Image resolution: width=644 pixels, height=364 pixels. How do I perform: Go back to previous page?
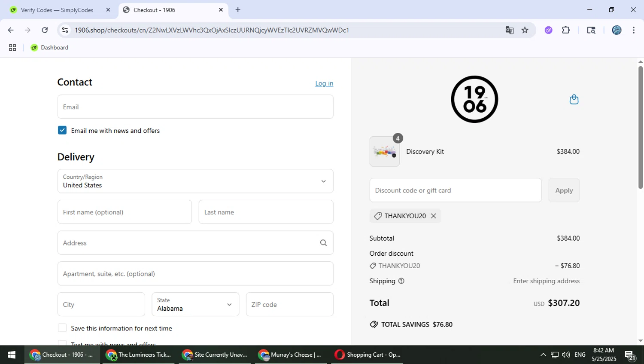11,30
